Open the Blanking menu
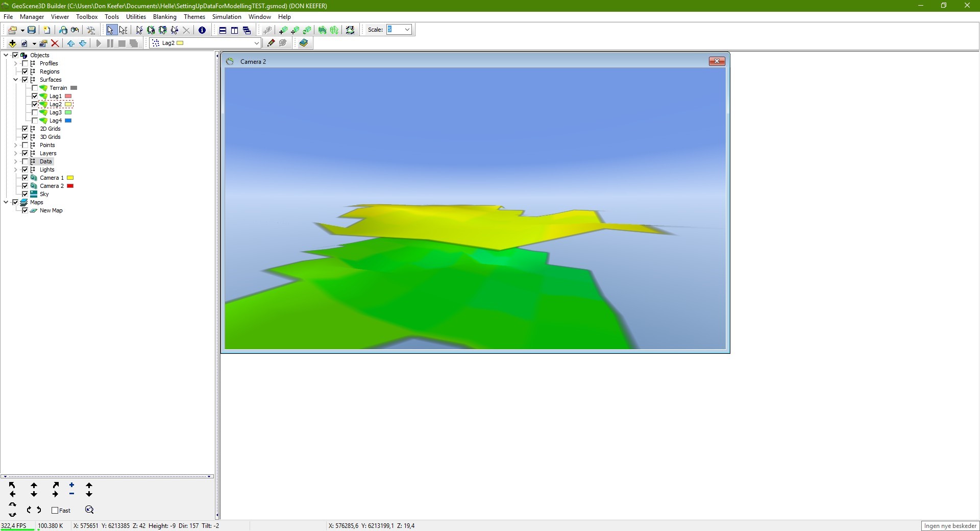The height and width of the screenshot is (531, 980). [164, 17]
